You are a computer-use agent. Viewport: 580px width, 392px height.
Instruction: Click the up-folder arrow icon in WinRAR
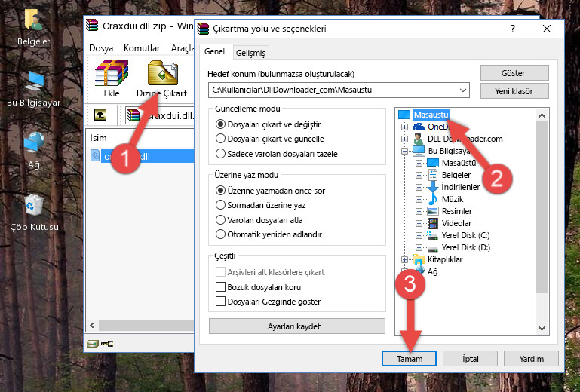pos(100,115)
